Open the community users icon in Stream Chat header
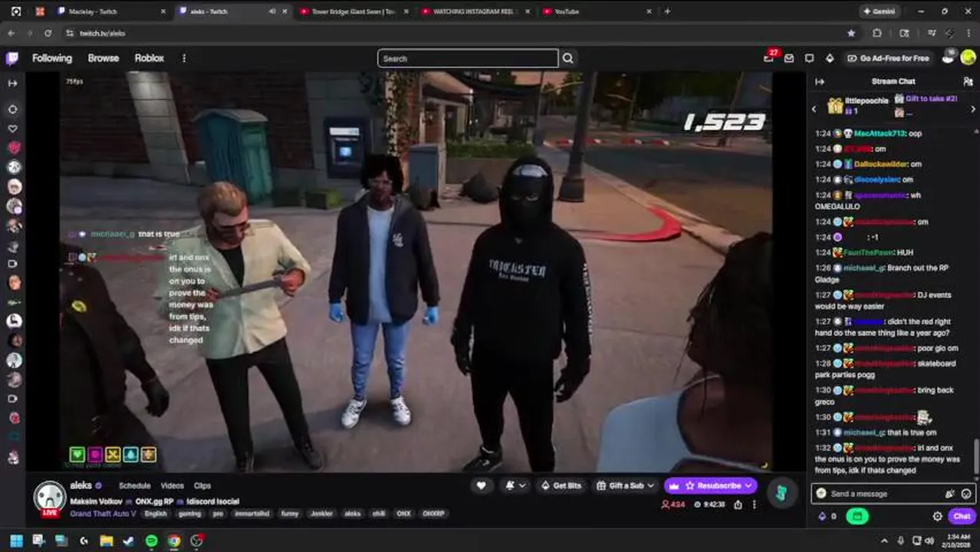This screenshot has width=980, height=552. point(968,81)
